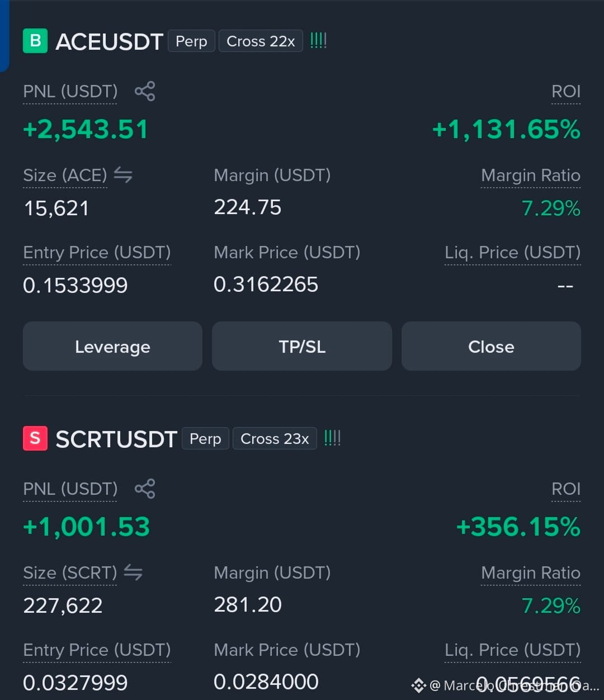The width and height of the screenshot is (604, 700).
Task: Tap mark price 0.3162265
Action: [266, 285]
